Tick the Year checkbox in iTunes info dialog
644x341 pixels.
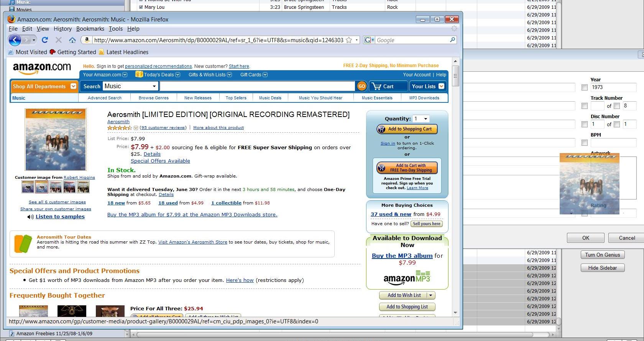click(x=585, y=87)
